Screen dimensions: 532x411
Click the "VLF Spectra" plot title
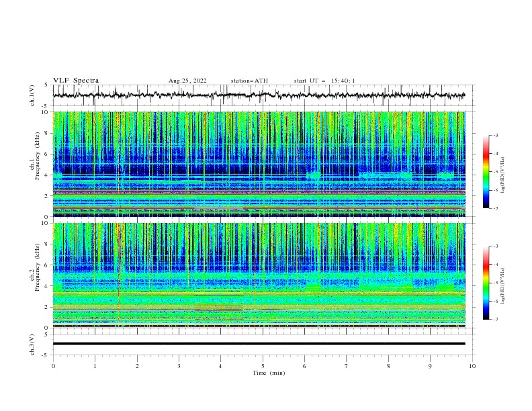(x=76, y=81)
